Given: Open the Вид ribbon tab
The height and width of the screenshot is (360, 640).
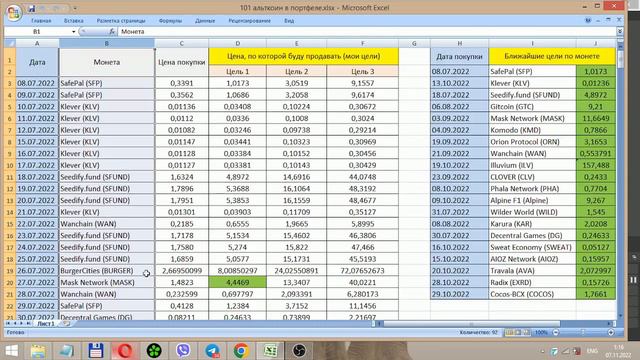Looking at the screenshot, I should (289, 20).
